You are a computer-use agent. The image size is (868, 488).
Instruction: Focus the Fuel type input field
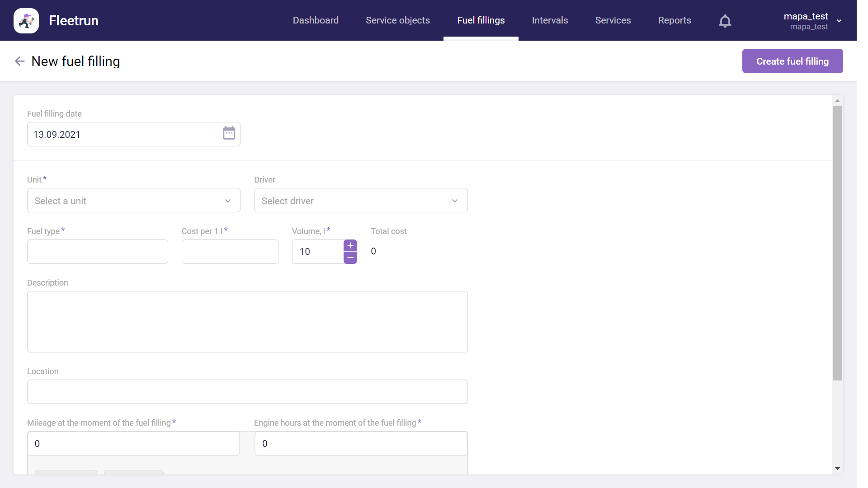coord(98,252)
